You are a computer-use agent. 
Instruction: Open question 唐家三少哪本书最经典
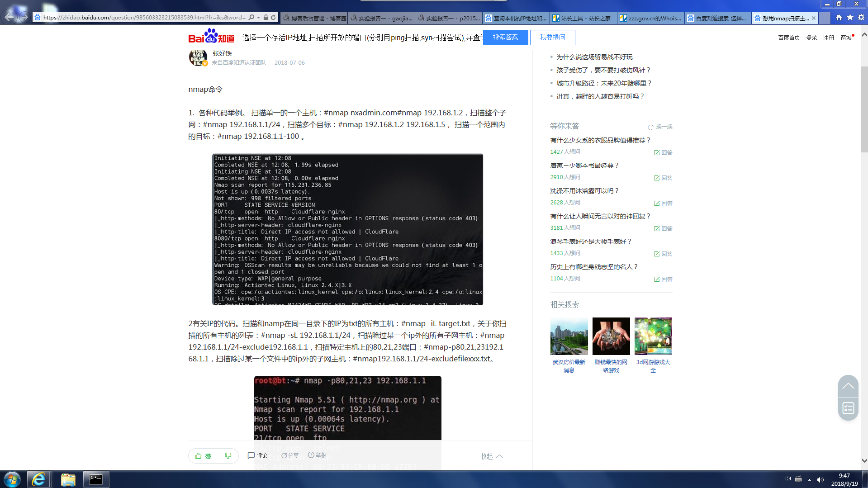pyautogui.click(x=584, y=166)
